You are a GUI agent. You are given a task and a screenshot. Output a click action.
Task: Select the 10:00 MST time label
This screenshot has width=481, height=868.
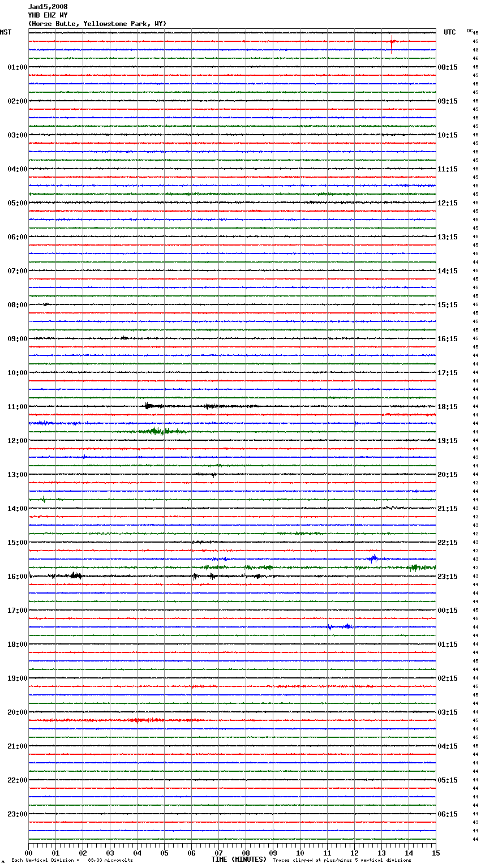[18, 373]
